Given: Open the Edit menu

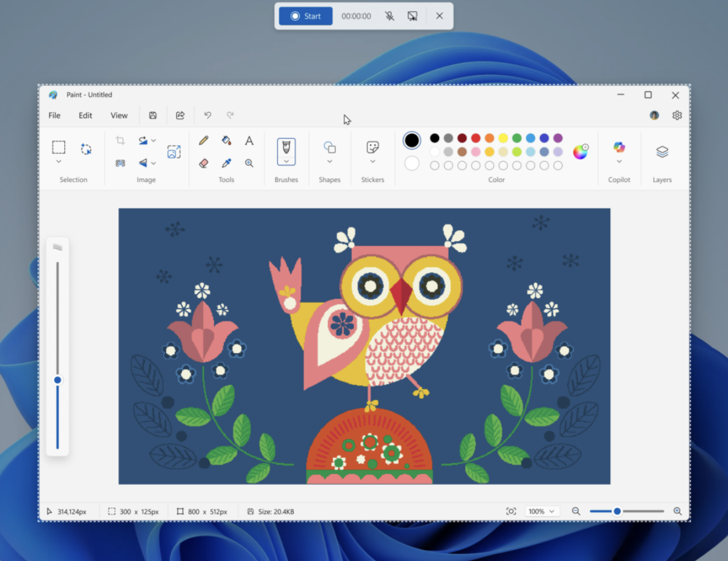Looking at the screenshot, I should tap(85, 115).
